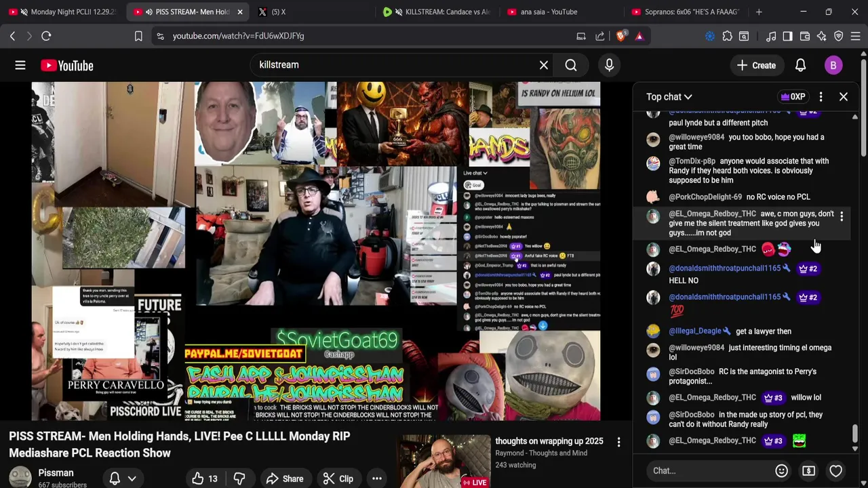The width and height of the screenshot is (868, 488).
Task: Open the browser media playlist icon
Action: point(771,36)
